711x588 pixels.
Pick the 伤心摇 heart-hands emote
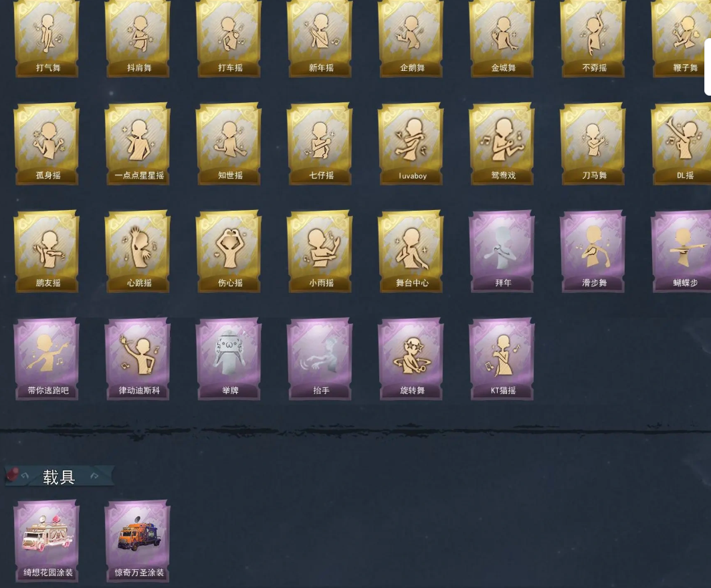tap(229, 251)
